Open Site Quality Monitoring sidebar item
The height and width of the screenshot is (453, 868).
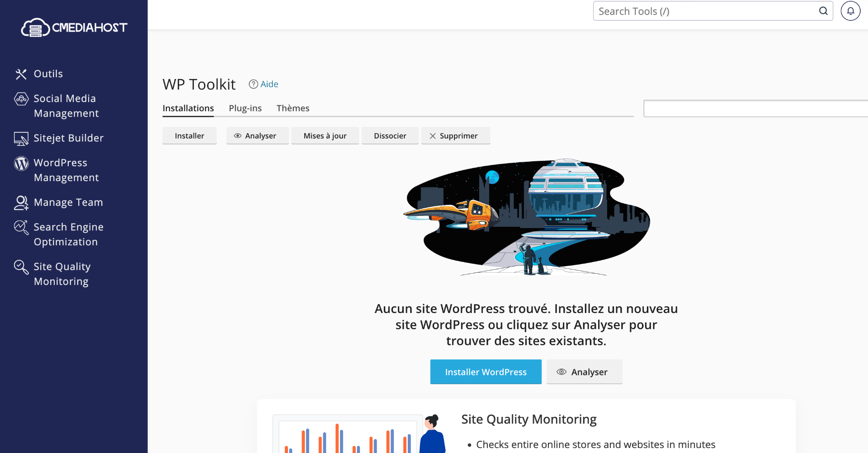click(62, 274)
